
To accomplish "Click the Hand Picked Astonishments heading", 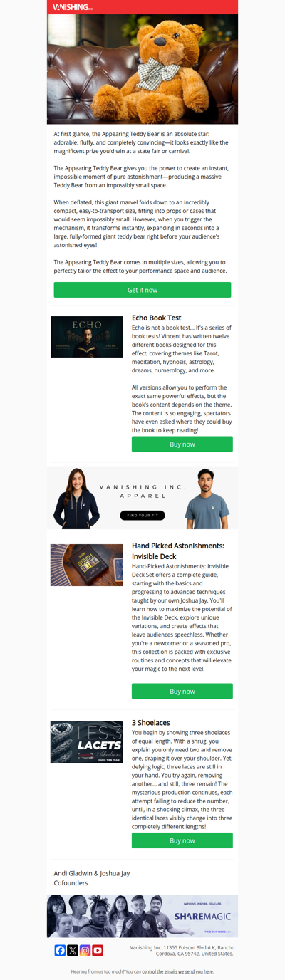I will (178, 551).
